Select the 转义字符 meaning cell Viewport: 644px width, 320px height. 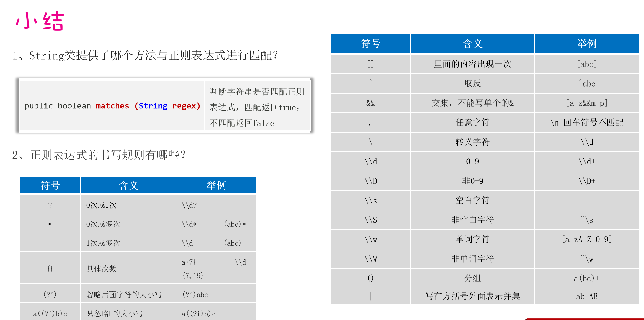point(472,142)
